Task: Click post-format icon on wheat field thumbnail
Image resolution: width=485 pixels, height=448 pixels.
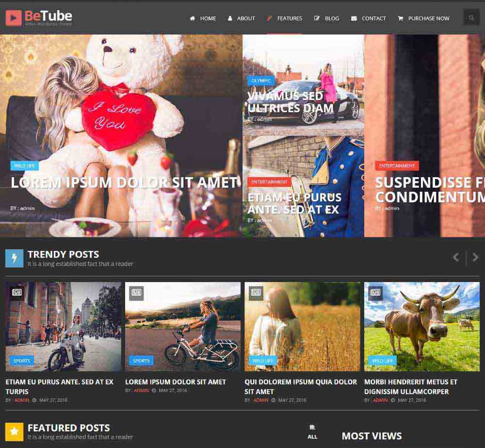Action: point(256,293)
